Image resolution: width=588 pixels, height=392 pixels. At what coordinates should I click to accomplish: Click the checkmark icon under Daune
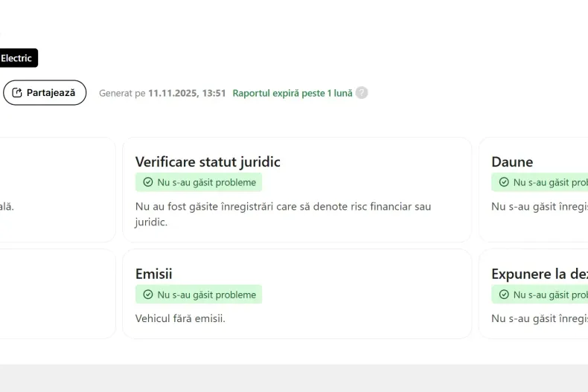pyautogui.click(x=504, y=182)
